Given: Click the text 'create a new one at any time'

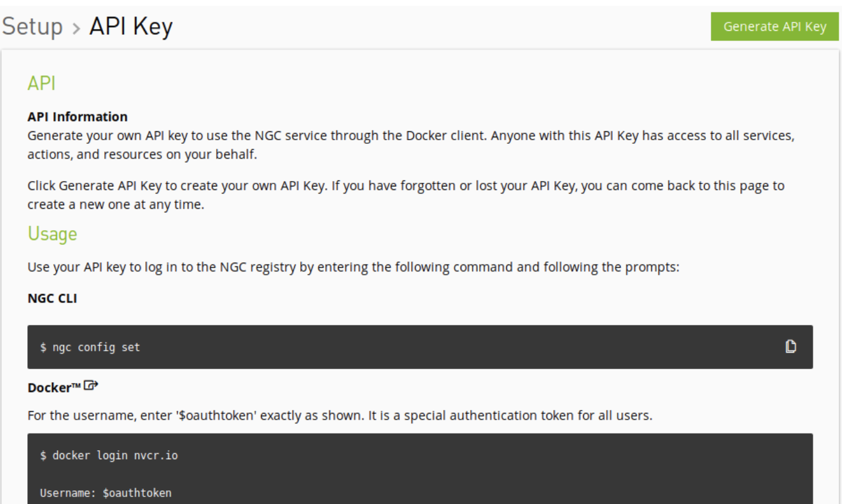Looking at the screenshot, I should [115, 205].
